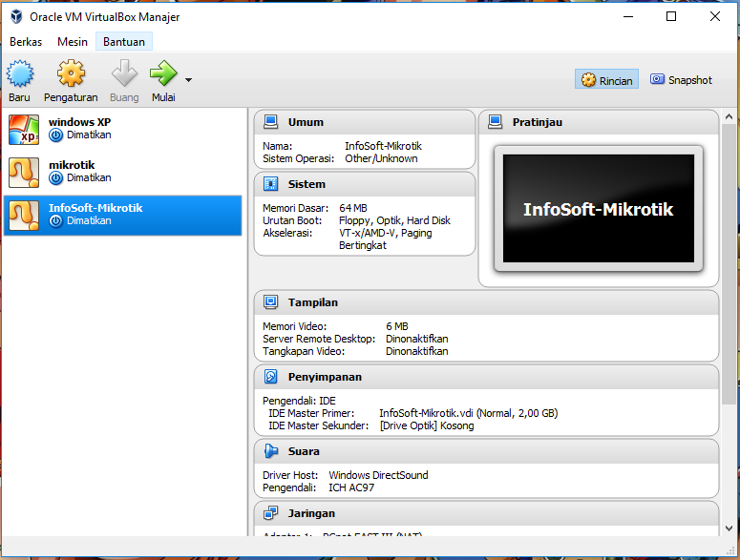
Task: Click the mikrotik machine OS icon
Action: [x=24, y=173]
